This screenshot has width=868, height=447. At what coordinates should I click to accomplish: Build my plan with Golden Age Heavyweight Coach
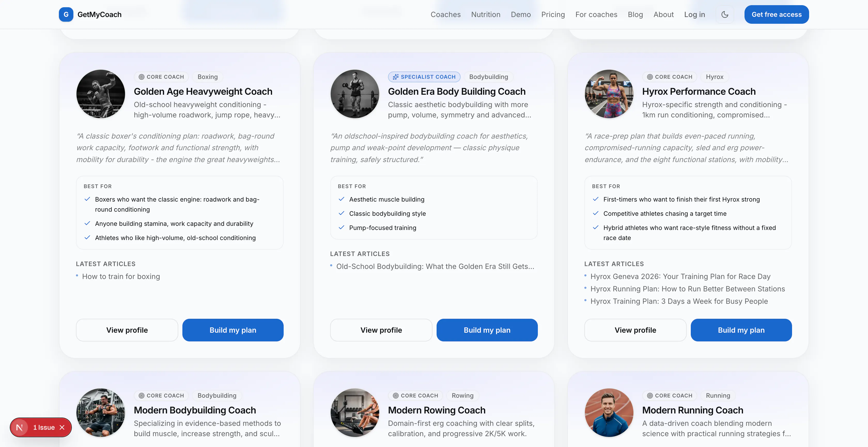[233, 330]
